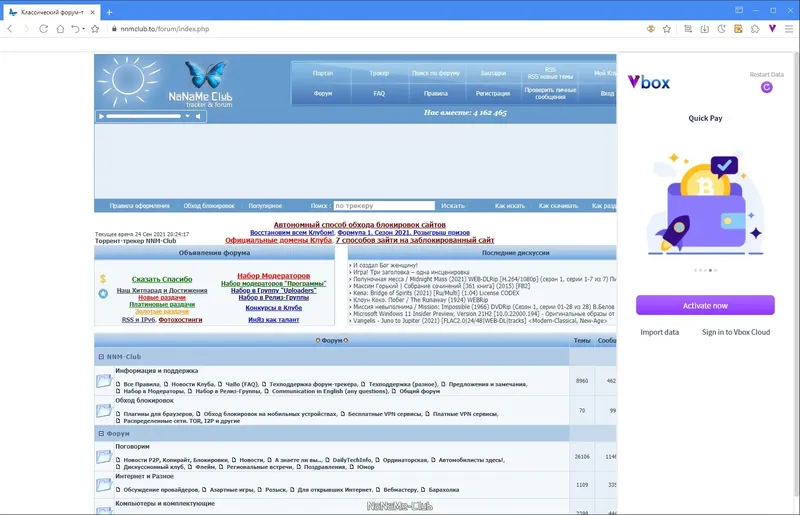Open the Форум header menu item
800x515 pixels.
[322, 93]
